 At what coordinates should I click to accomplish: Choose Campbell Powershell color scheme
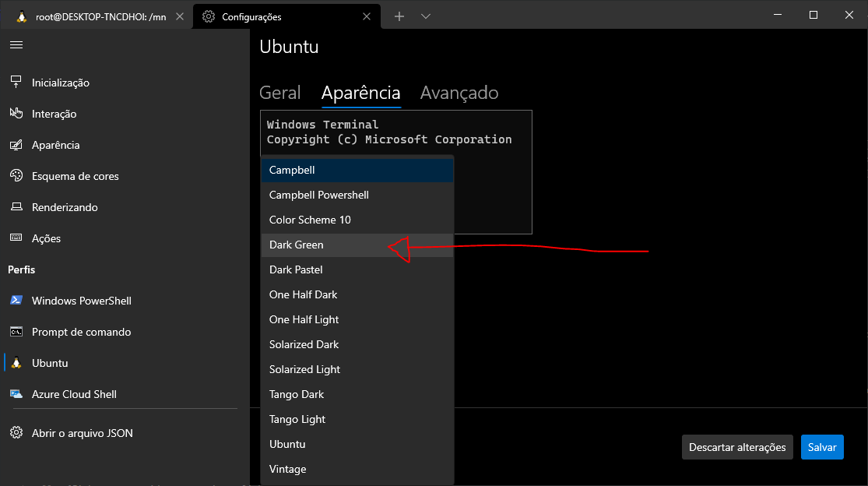[357, 195]
